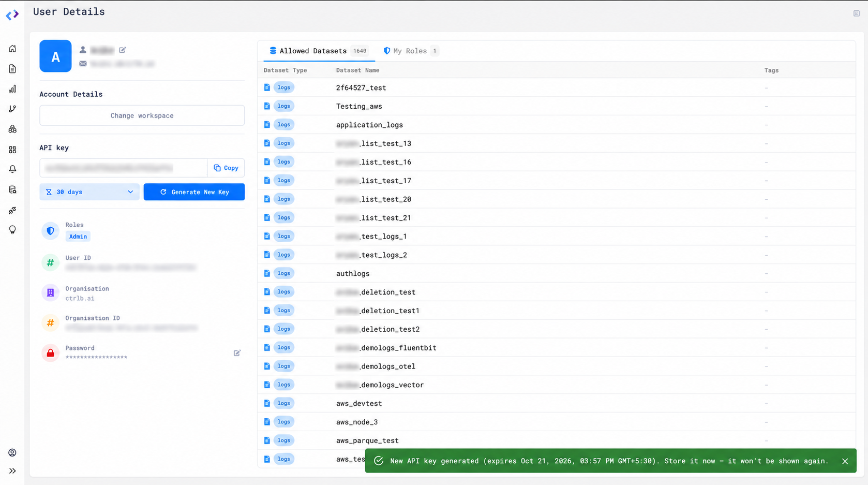Click the API key input field
868x485 pixels.
tap(124, 168)
